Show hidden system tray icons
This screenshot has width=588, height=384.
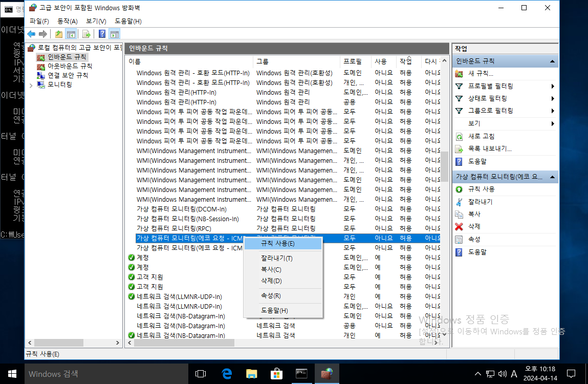478,374
